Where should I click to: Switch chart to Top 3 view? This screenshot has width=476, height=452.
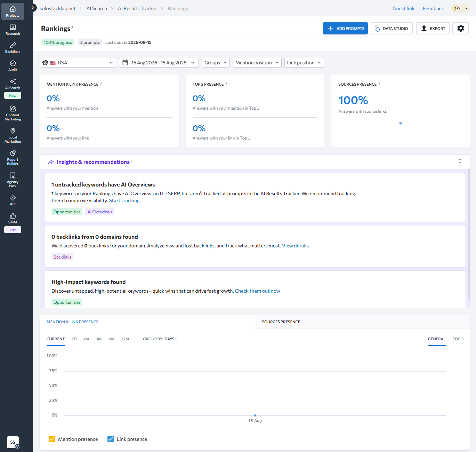(x=458, y=339)
